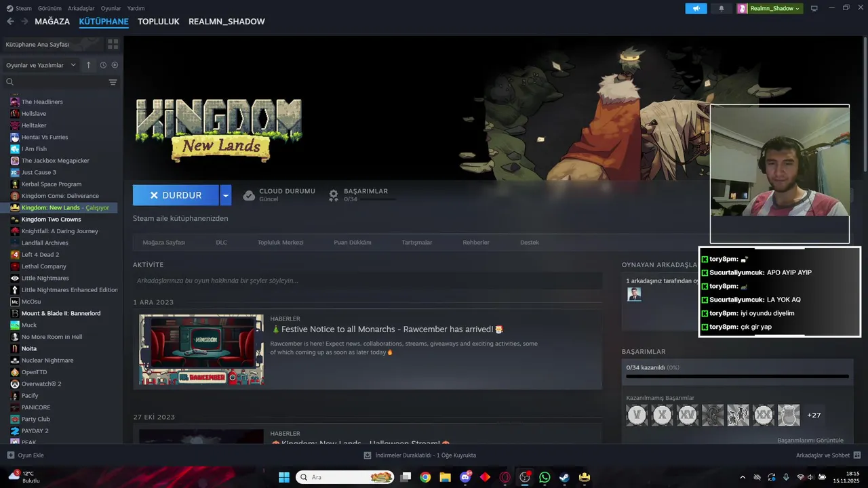The image size is (868, 488).
Task: Click the activity comment input field
Action: pos(367,281)
